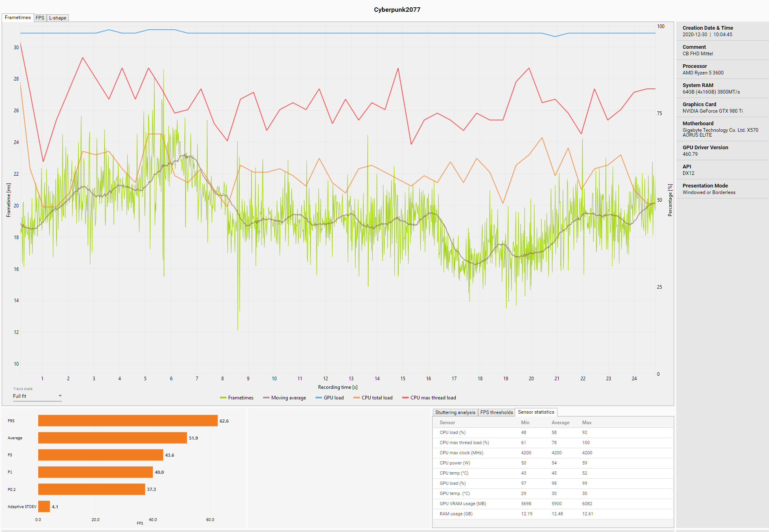Click the Frametime [ms] axis label
The height and width of the screenshot is (532, 769).
click(x=9, y=200)
